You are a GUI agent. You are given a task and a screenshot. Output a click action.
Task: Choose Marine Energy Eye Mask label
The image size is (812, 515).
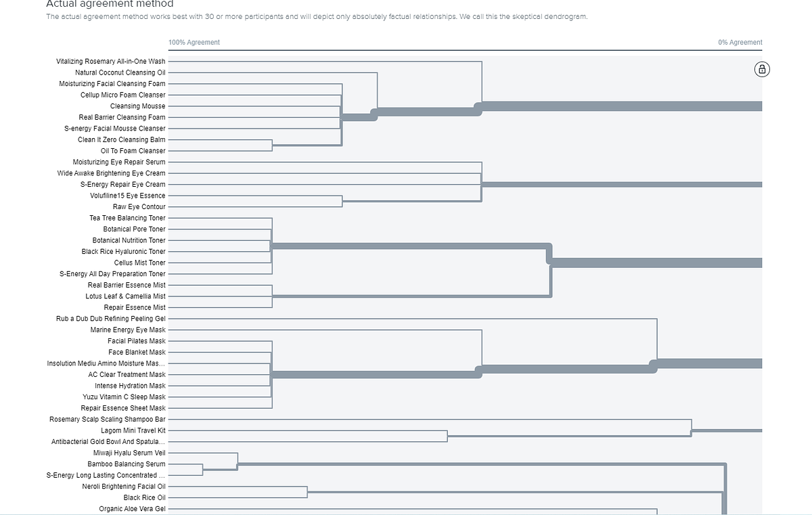[128, 330]
